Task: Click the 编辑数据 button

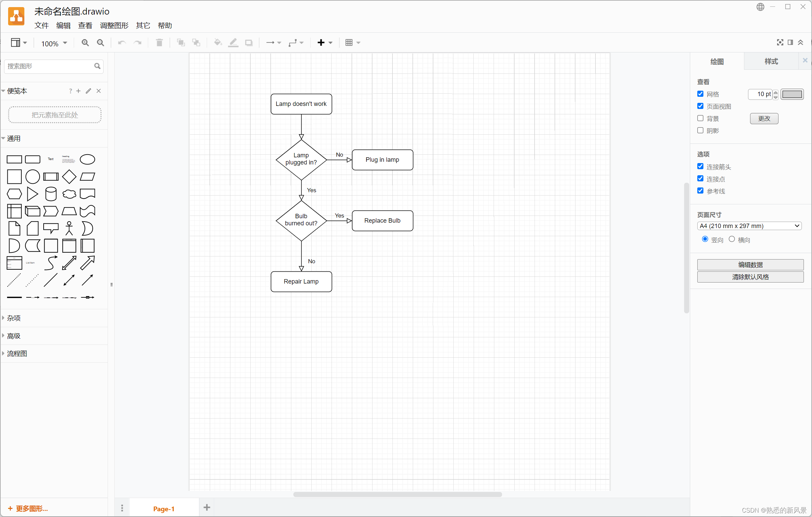Action: (750, 265)
